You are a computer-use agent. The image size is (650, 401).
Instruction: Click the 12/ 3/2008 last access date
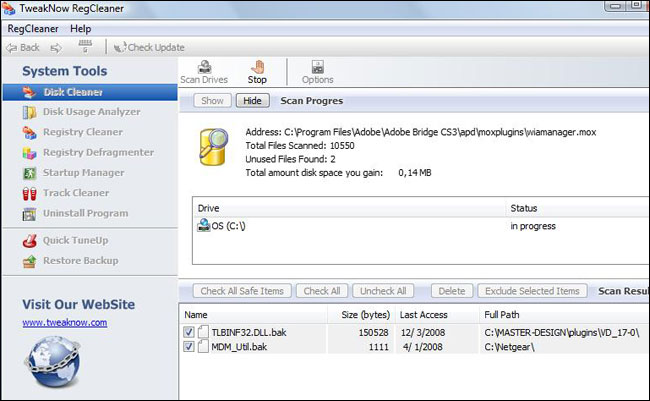(423, 333)
